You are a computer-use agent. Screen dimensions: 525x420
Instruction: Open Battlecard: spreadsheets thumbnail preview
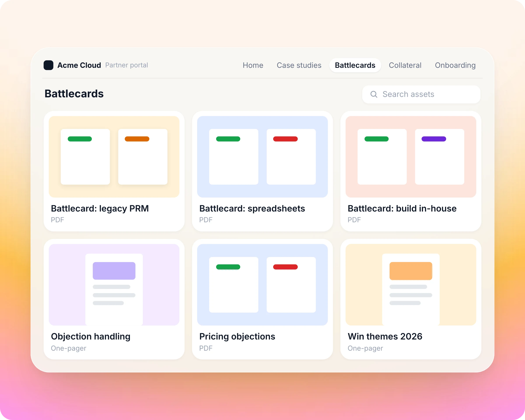[262, 157]
